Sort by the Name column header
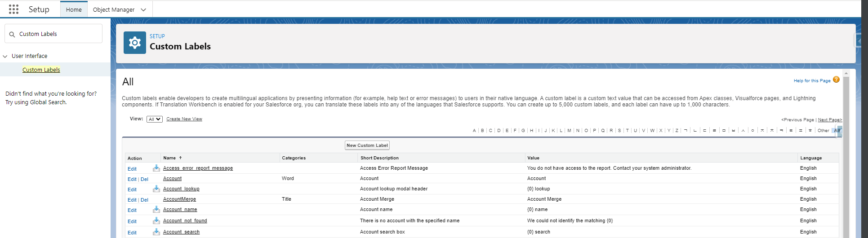Screen dimensions: 868x238 click(x=169, y=158)
